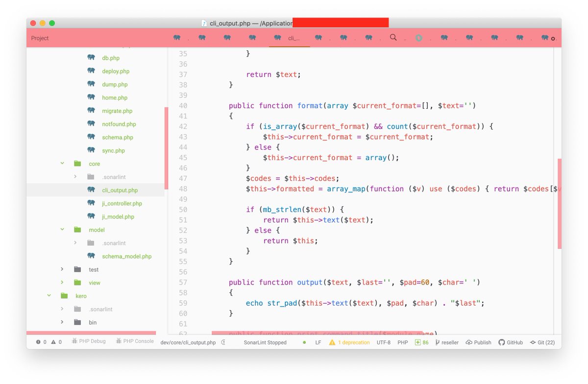Click the ji_model.php elephant icon

click(x=91, y=216)
